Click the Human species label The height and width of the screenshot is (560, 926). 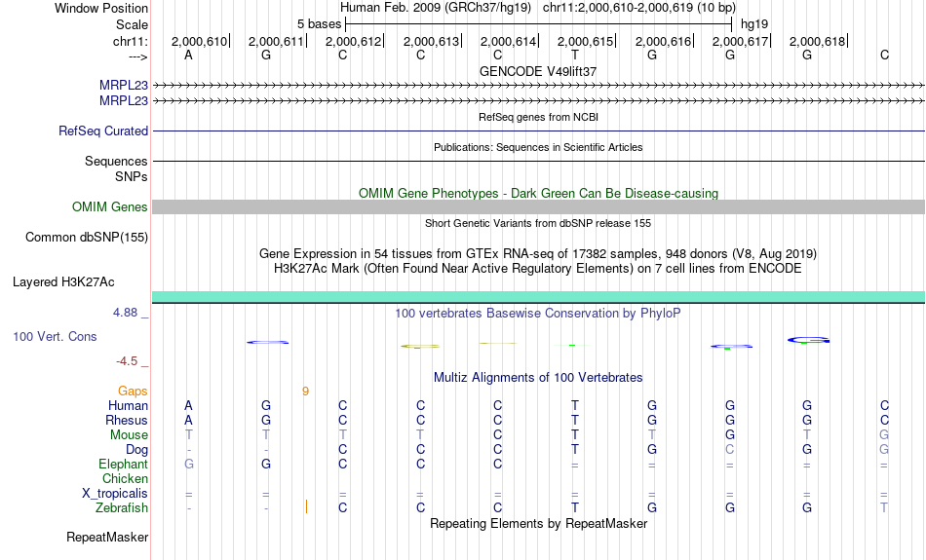point(128,406)
